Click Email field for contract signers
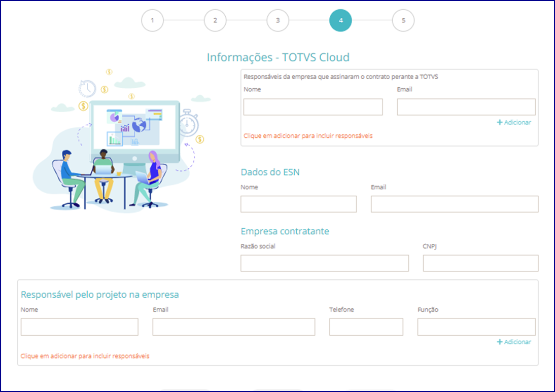Screen dimensions: 555x392 (466, 107)
